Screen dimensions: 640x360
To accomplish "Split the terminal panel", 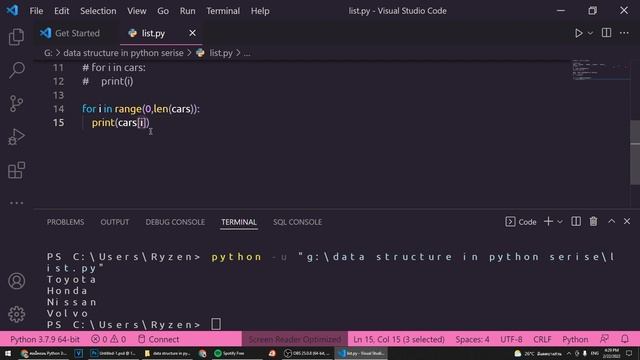I will tap(576, 221).
